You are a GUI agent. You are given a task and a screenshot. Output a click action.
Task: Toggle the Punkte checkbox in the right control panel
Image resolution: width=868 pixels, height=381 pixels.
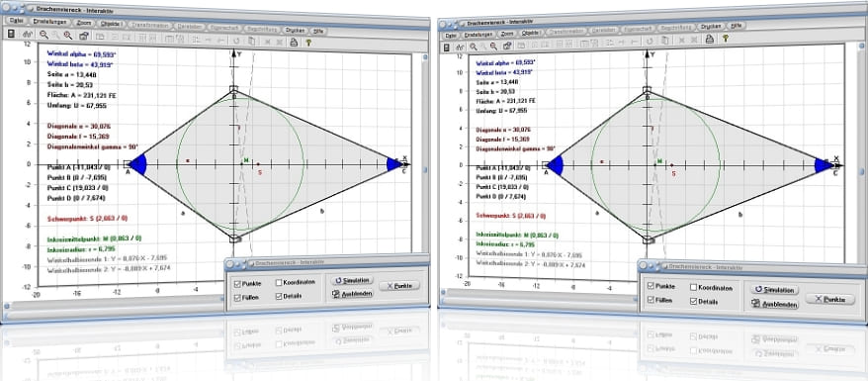click(651, 286)
